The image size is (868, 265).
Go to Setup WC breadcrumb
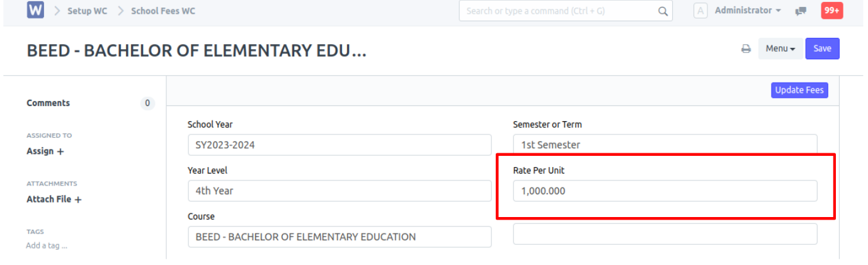click(88, 11)
